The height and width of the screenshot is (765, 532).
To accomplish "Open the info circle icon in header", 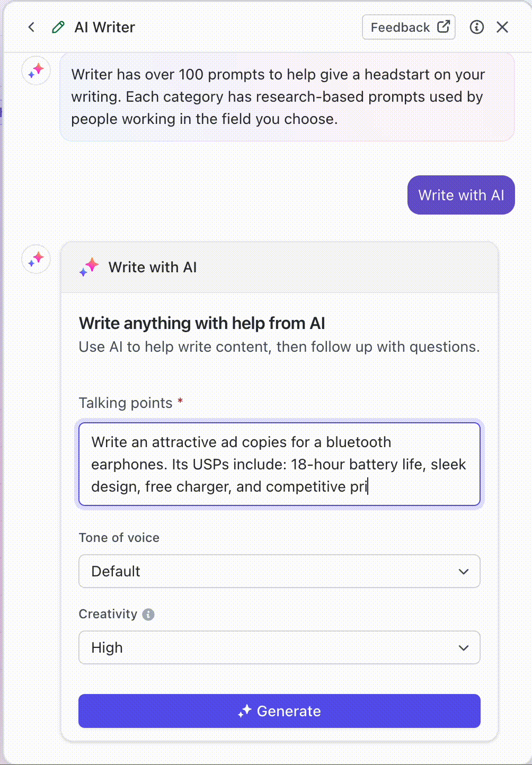I will pos(477,27).
